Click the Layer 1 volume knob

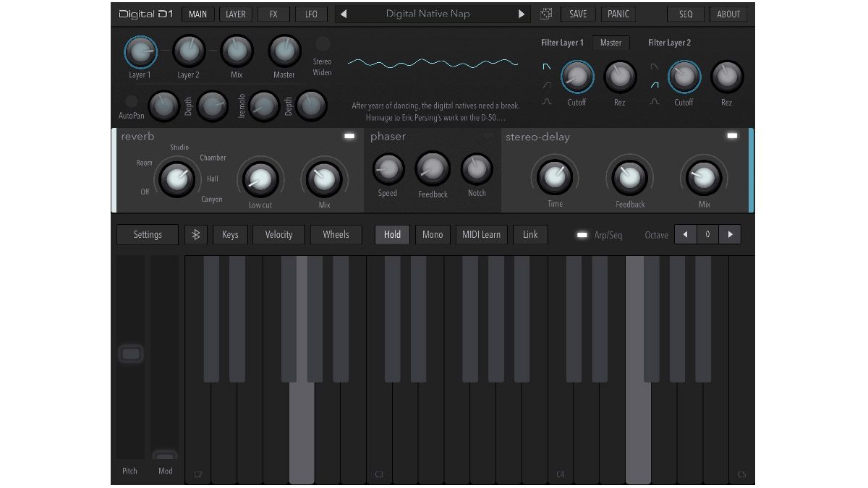(x=140, y=51)
